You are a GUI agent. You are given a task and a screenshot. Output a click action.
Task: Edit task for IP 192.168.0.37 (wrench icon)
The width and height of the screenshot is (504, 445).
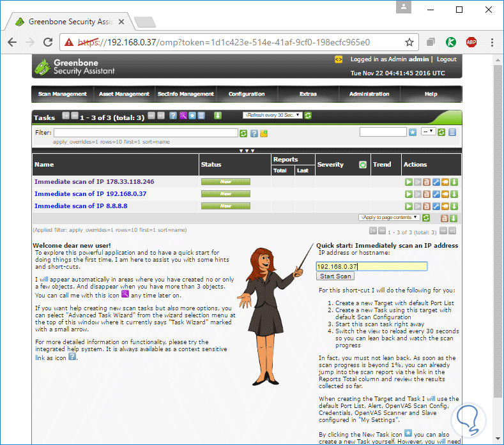436,194
